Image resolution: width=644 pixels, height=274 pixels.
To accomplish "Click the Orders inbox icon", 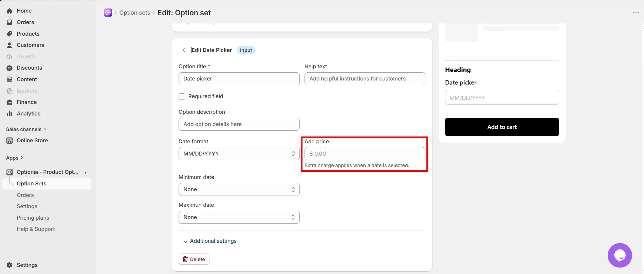I will 10,22.
